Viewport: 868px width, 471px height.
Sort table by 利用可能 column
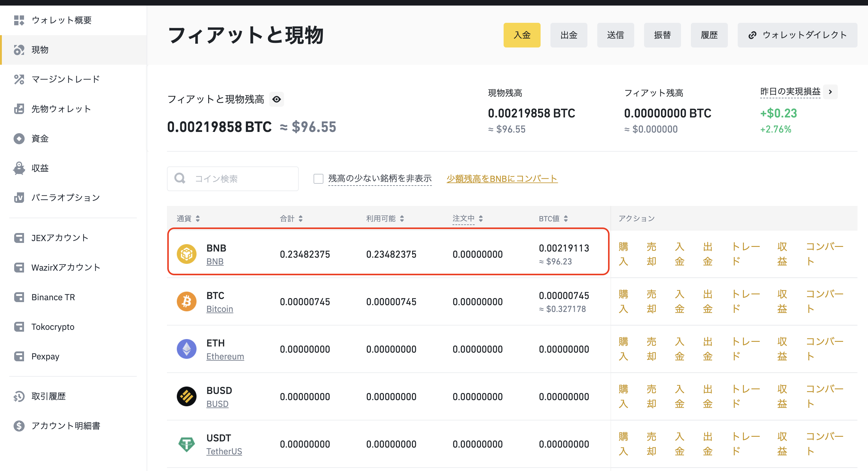point(402,219)
